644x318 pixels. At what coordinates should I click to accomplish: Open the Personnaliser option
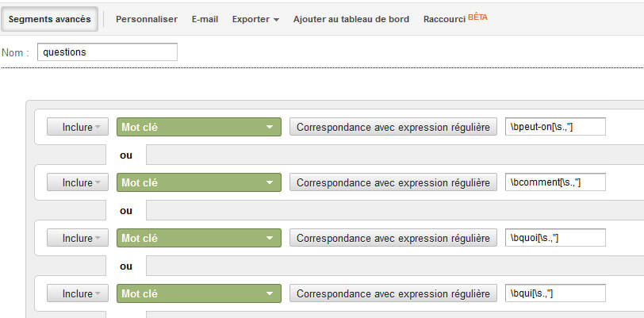(147, 19)
